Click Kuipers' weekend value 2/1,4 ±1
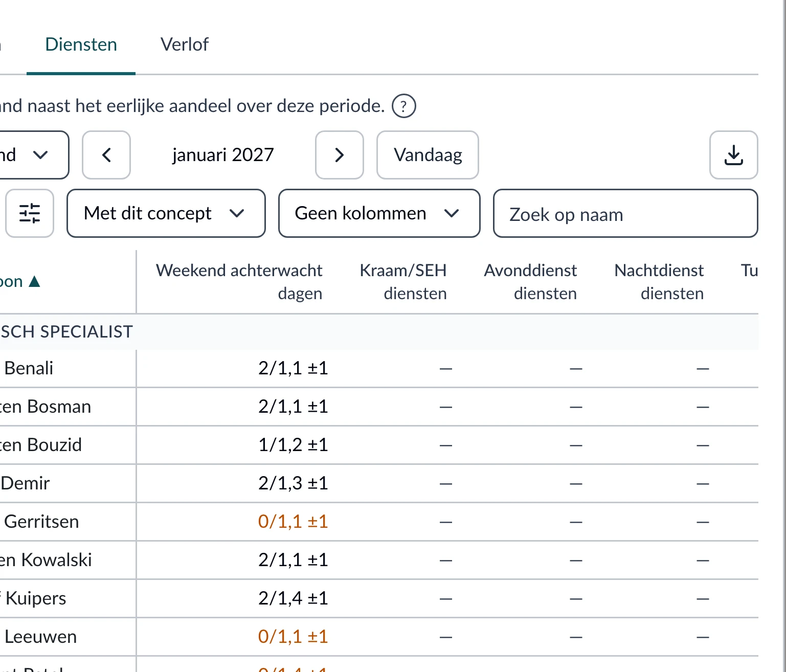Viewport: 786px width, 672px height. (293, 598)
